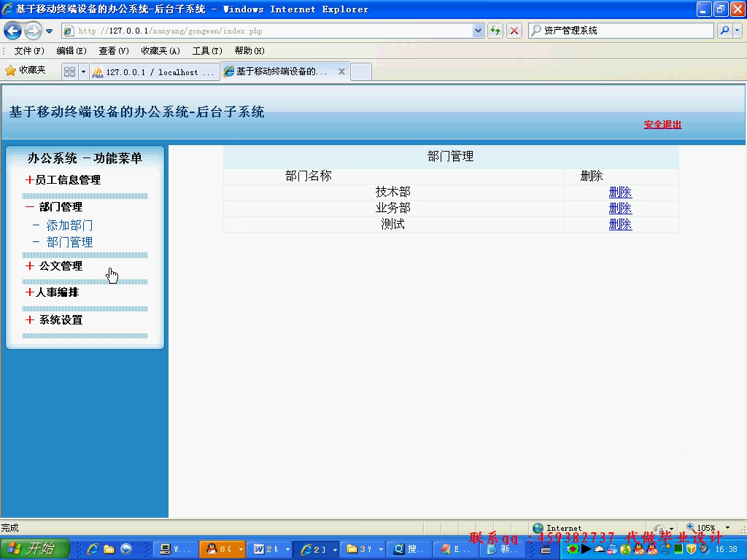Switch to the E... taskbar window
Screen dimensions: 747x560
[x=457, y=550]
